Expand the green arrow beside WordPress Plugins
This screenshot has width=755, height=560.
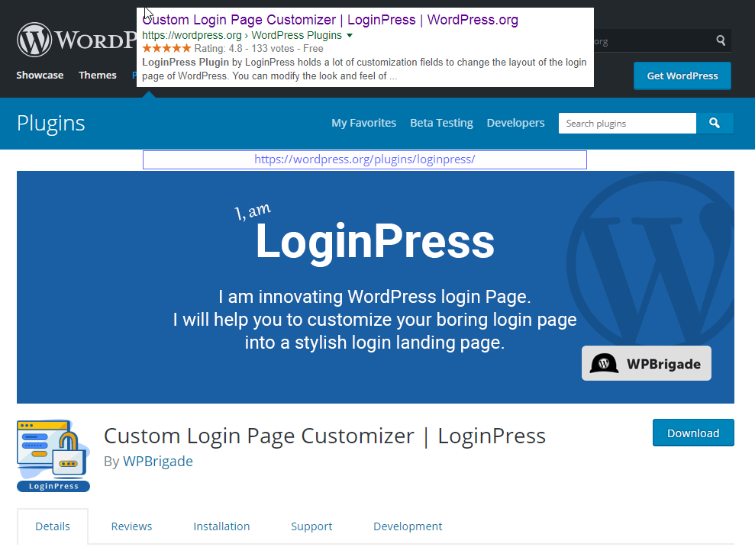(x=350, y=36)
